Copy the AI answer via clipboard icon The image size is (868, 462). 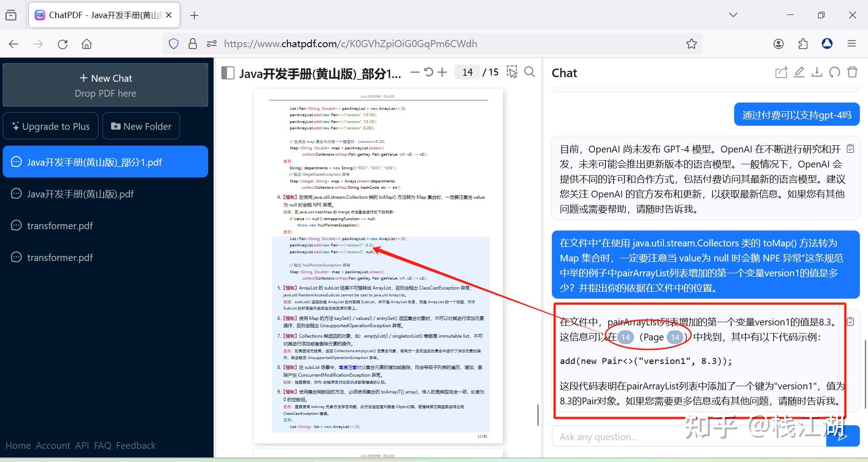850,321
